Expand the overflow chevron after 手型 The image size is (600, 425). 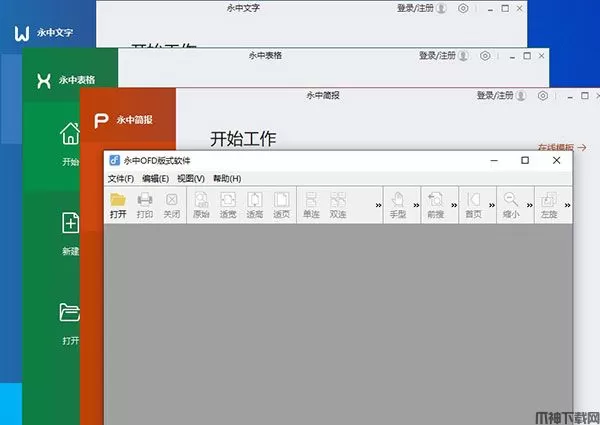coord(416,205)
